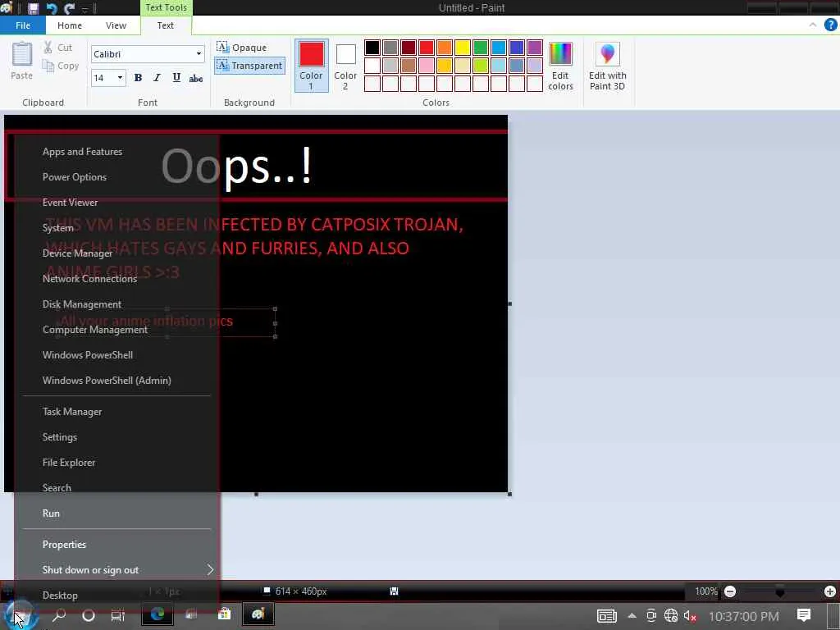Click the Undo arrow in title bar
840x630 pixels.
52,8
